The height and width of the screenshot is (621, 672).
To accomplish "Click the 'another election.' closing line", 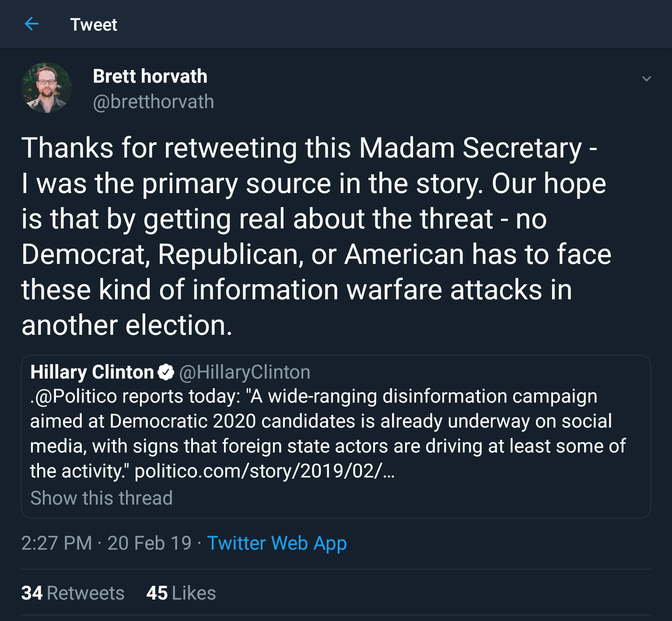I will [127, 325].
